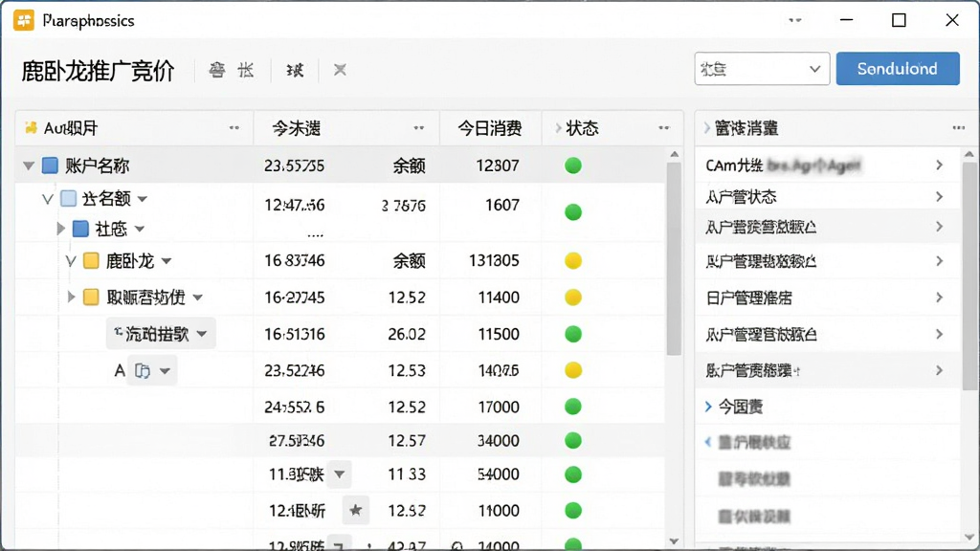Click the green status dot in 12807 row
Image resolution: width=980 pixels, height=551 pixels.
point(573,165)
